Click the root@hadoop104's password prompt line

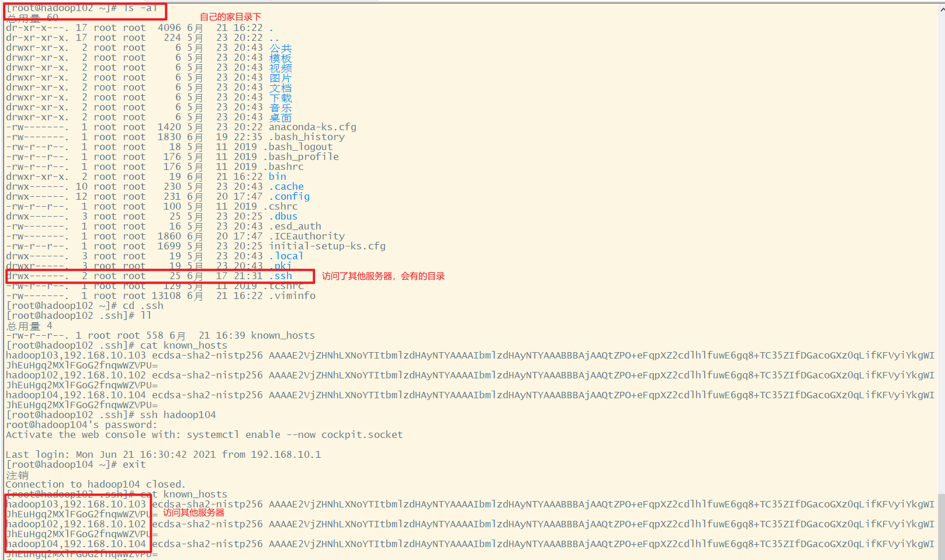82,425
